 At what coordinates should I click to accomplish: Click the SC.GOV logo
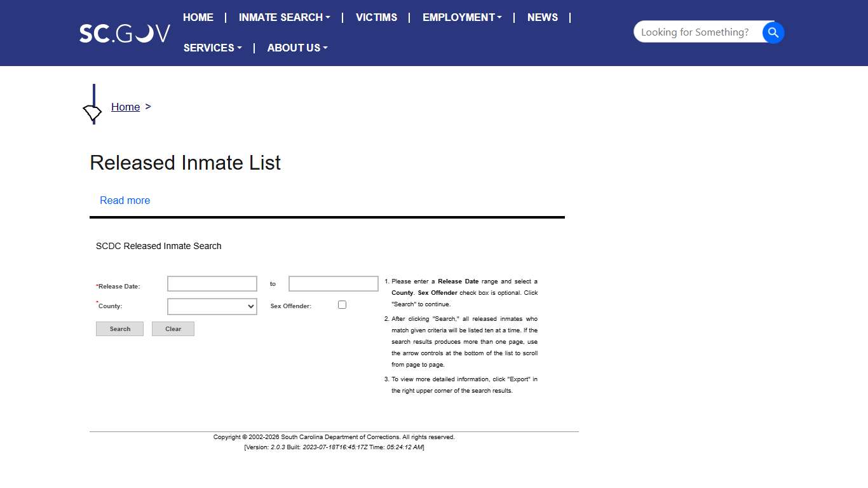[x=125, y=33]
